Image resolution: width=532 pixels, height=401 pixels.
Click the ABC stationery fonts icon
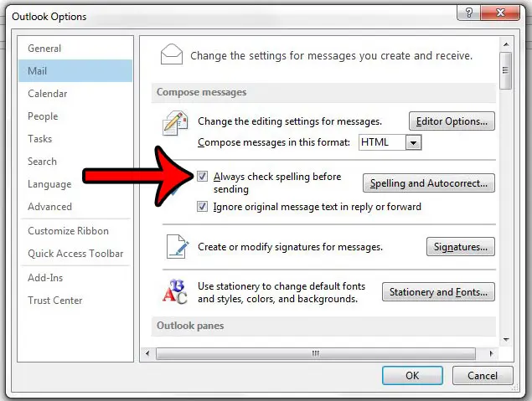coord(175,292)
